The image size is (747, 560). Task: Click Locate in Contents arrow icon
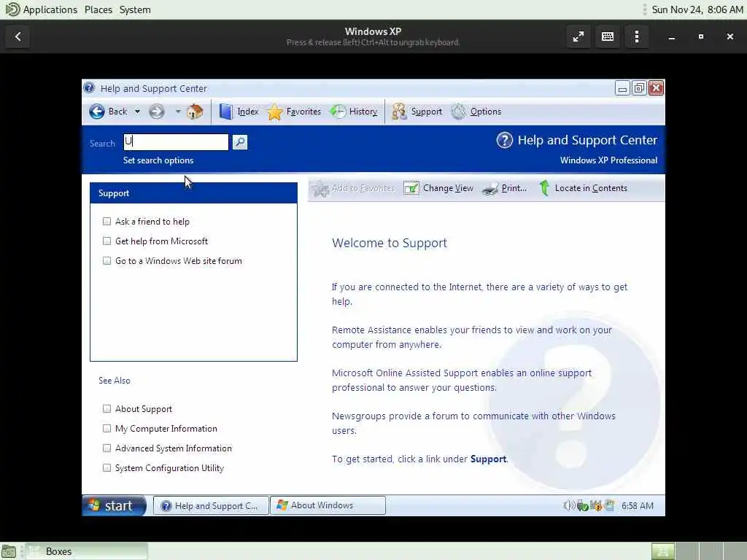pyautogui.click(x=544, y=188)
